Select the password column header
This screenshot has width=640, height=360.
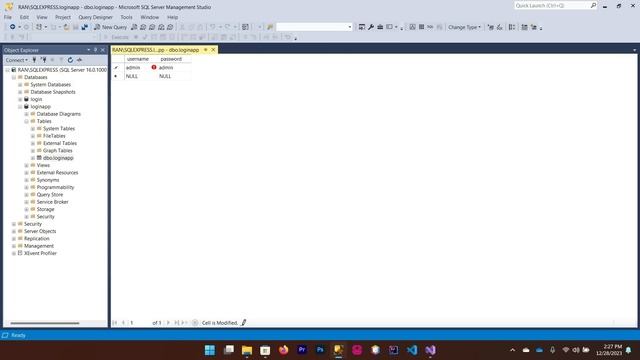[171, 59]
